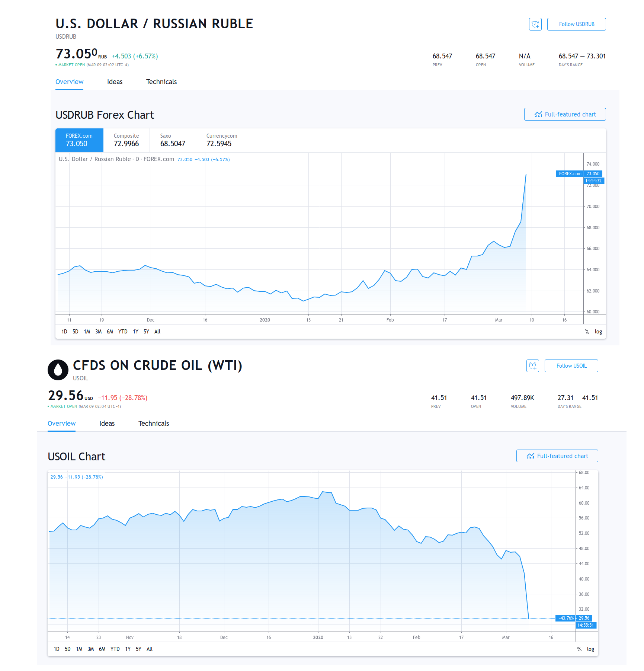Choose the Currencycom price source
The image size is (644, 671).
[x=221, y=140]
